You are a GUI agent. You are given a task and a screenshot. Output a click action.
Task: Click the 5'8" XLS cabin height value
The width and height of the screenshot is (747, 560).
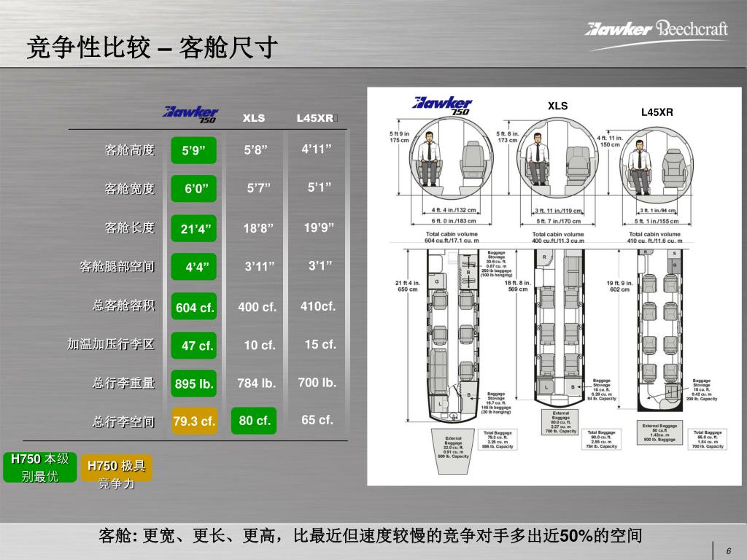coord(256,150)
